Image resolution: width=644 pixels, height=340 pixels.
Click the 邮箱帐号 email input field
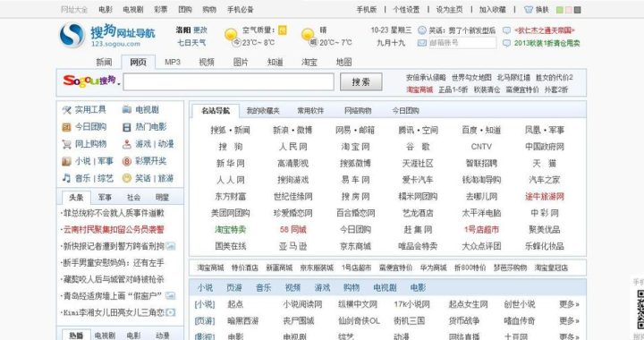click(462, 43)
